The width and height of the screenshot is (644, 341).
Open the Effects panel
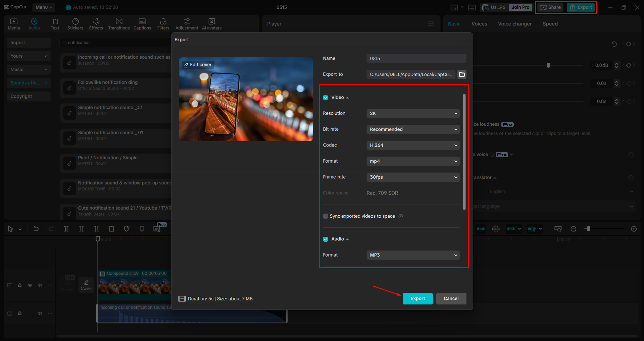pos(96,23)
